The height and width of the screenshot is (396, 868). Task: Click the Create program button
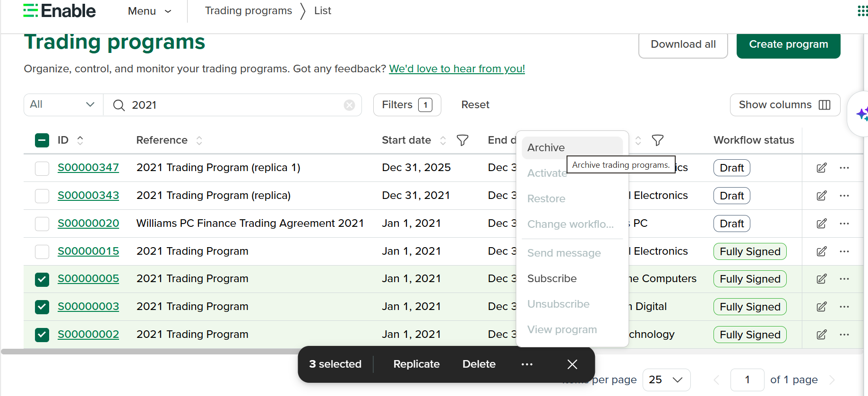coord(789,44)
